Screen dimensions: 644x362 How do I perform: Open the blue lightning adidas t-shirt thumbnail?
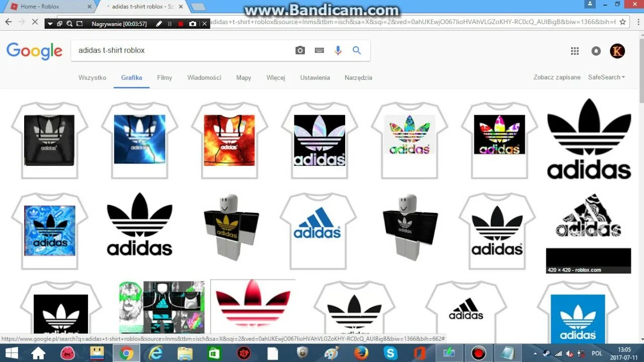click(139, 140)
